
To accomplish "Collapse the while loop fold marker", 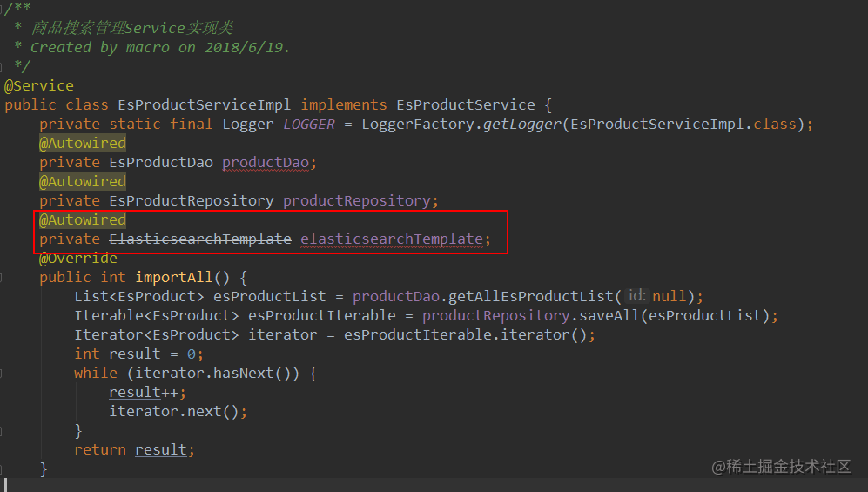I will click(x=2, y=374).
